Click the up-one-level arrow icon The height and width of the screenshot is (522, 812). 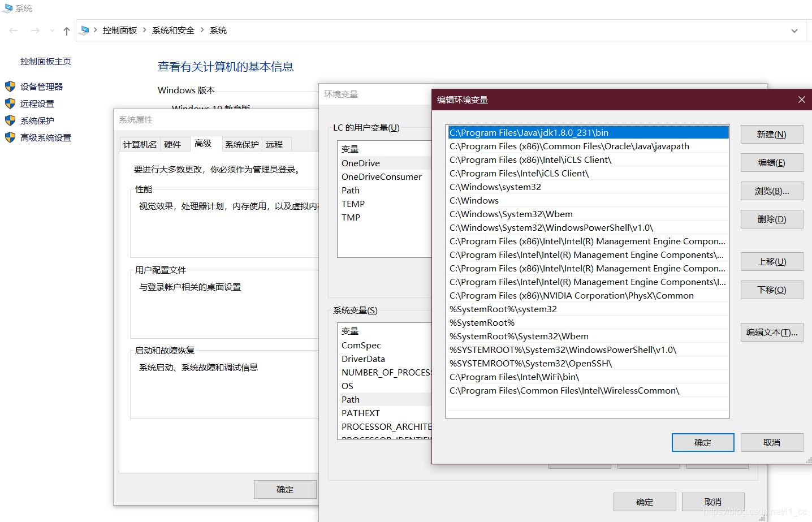[67, 31]
